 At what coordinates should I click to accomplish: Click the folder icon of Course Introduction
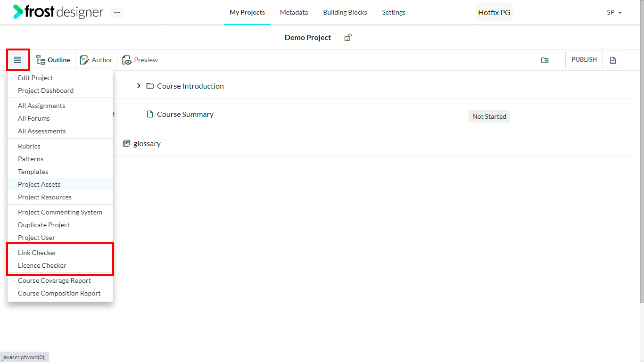pyautogui.click(x=150, y=86)
